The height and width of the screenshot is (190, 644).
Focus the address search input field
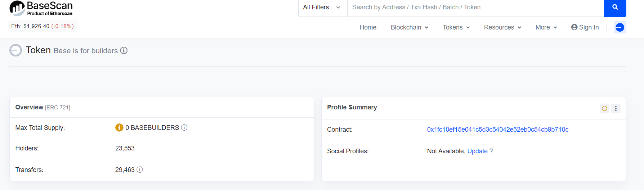[x=475, y=7]
